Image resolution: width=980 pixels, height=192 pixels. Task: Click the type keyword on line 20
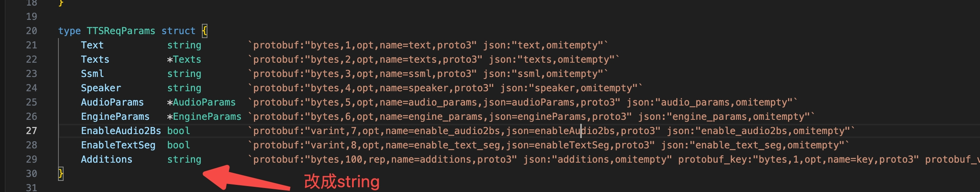click(70, 31)
